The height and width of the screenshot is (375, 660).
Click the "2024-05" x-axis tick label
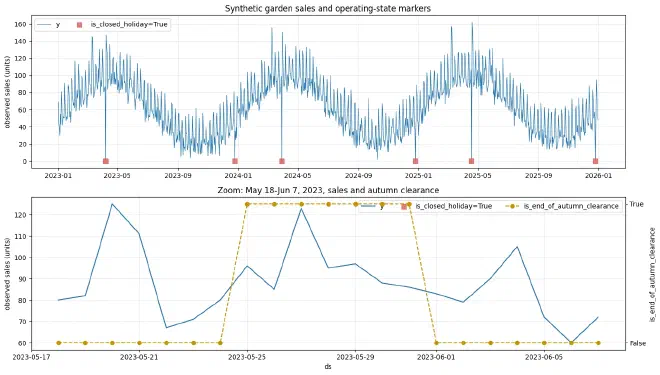pyautogui.click(x=298, y=176)
